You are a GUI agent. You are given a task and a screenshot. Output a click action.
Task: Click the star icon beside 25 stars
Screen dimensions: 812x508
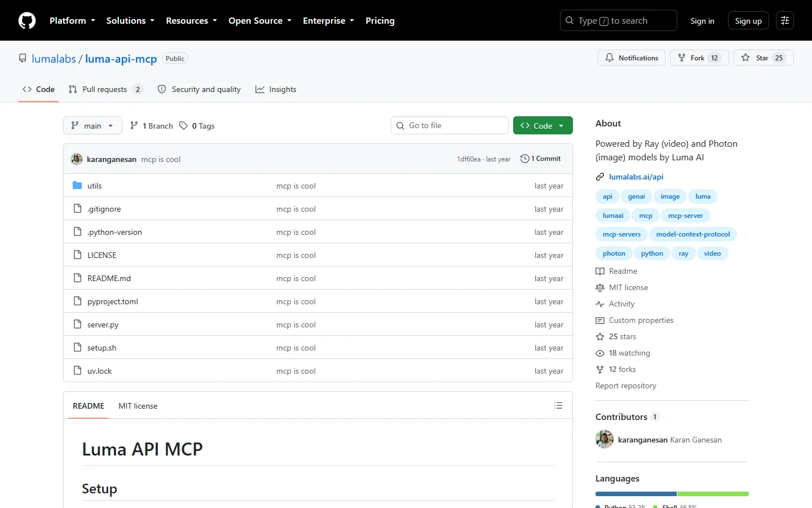pos(600,336)
